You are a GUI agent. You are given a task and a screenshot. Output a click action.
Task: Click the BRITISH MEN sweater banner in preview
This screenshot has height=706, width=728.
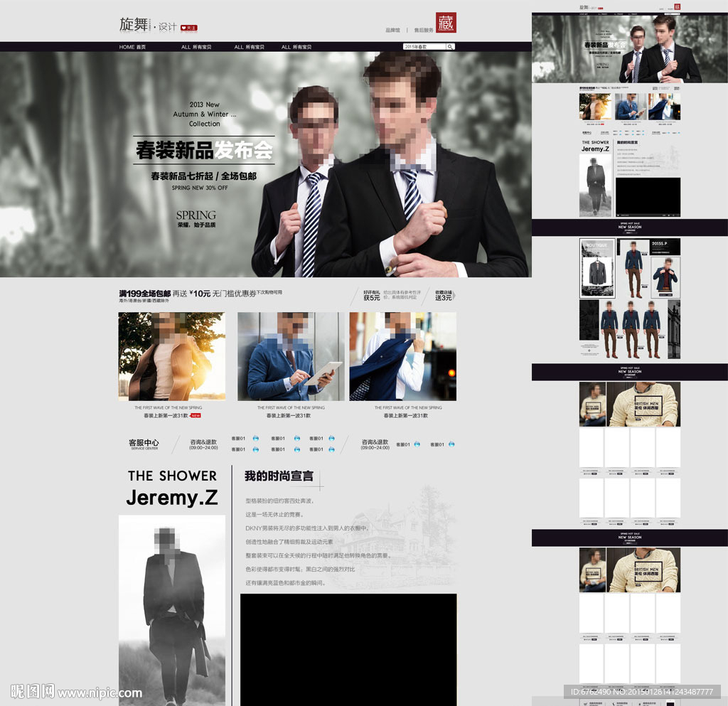pos(629,404)
